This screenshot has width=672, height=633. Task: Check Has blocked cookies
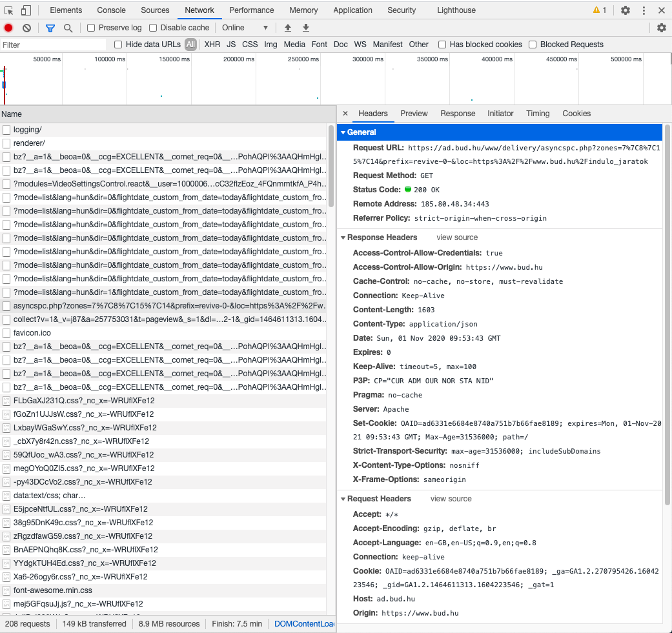[442, 45]
